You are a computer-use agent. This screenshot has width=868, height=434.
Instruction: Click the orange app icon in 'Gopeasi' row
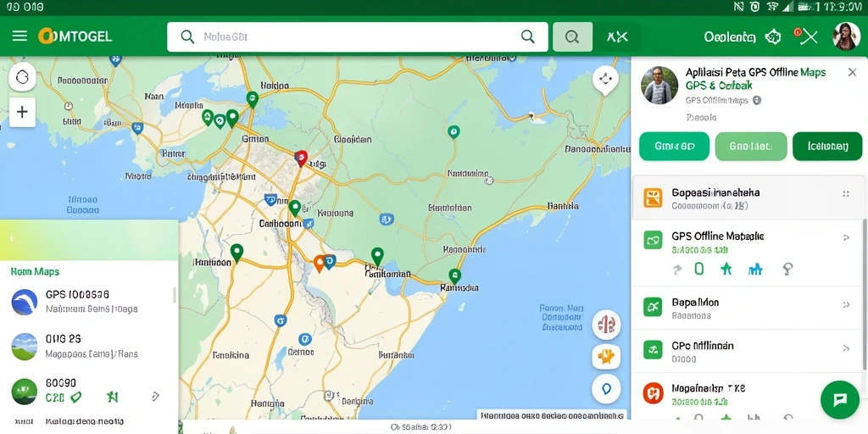pyautogui.click(x=653, y=198)
